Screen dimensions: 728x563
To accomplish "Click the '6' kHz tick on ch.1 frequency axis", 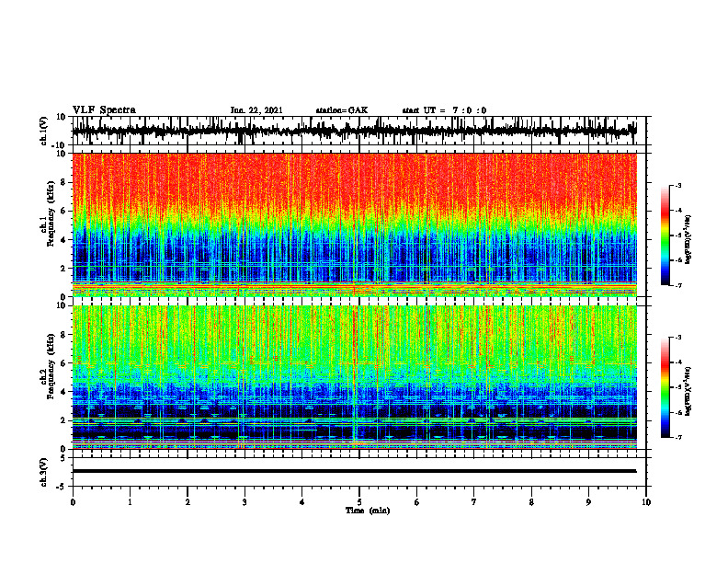I will pyautogui.click(x=63, y=211).
